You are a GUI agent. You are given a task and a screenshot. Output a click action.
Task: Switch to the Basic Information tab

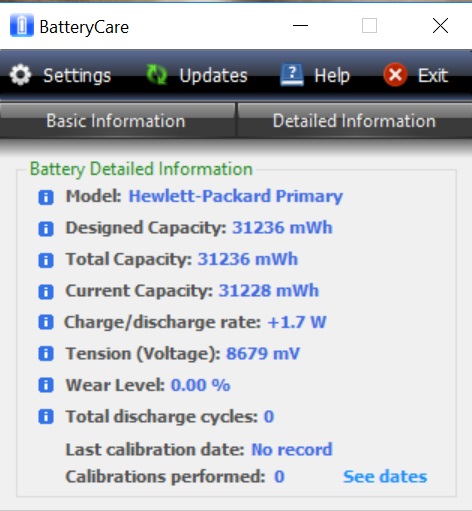click(x=117, y=120)
